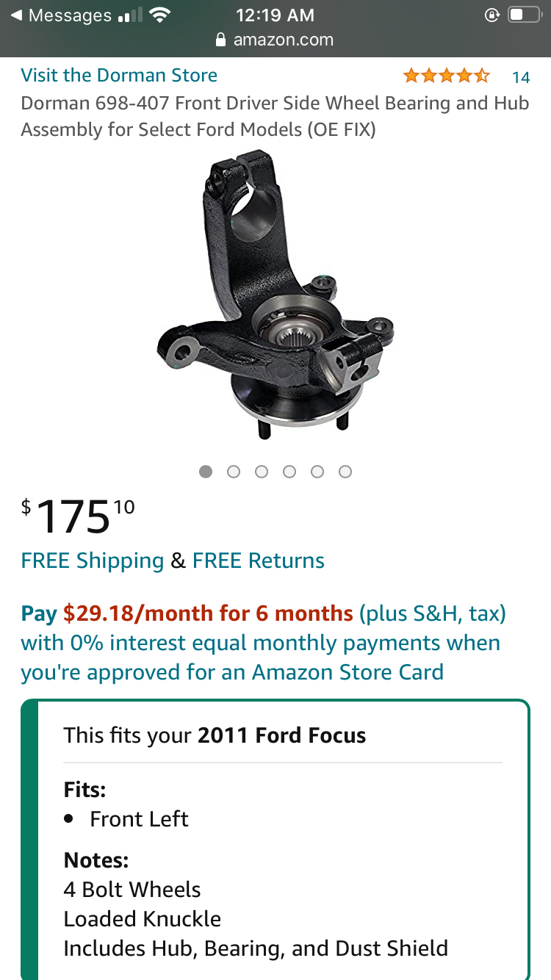Tap the wheel hub product image
551x980 pixels.
click(274, 295)
